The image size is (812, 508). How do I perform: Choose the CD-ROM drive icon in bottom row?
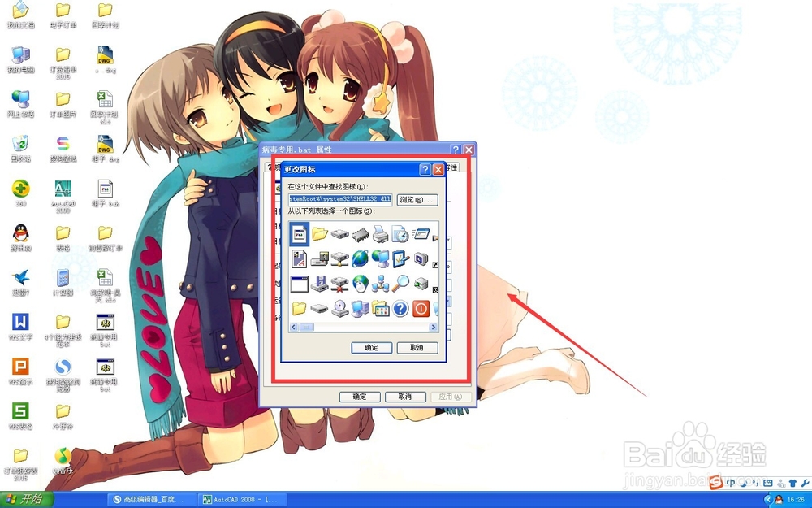coord(339,308)
